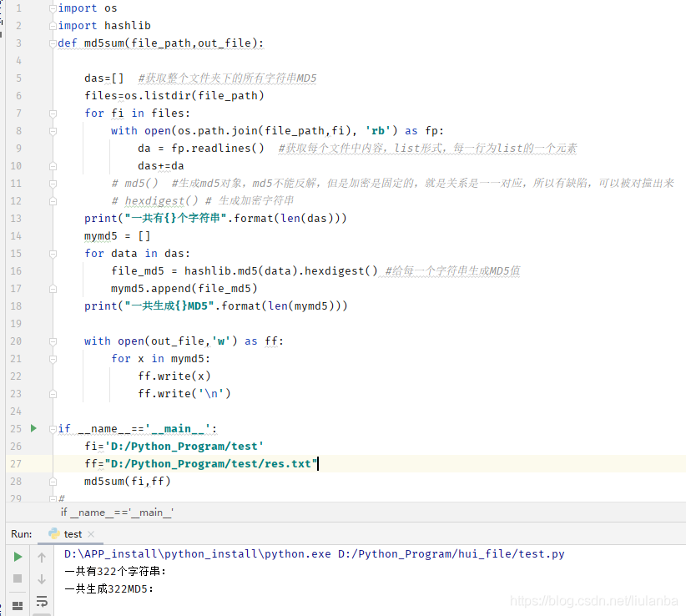Screen dimensions: 686x616
Task: Click the restore layout icon in Run panel
Action: [18, 605]
